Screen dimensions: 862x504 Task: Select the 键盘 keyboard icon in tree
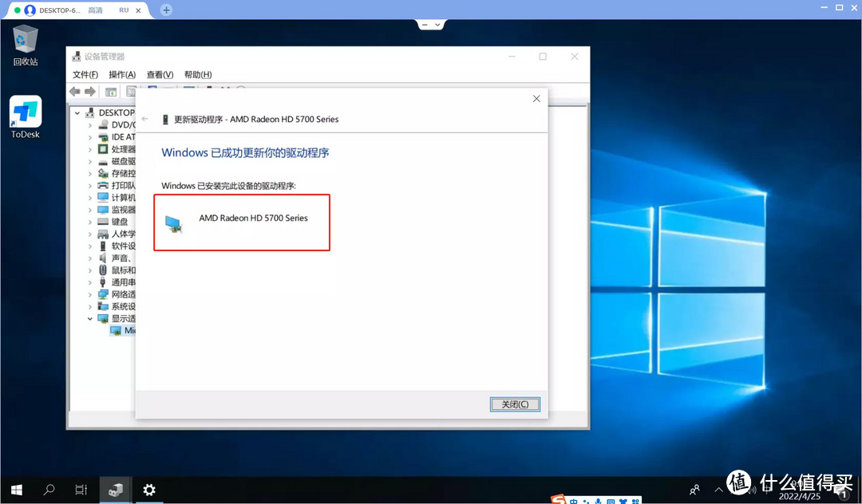pyautogui.click(x=103, y=222)
